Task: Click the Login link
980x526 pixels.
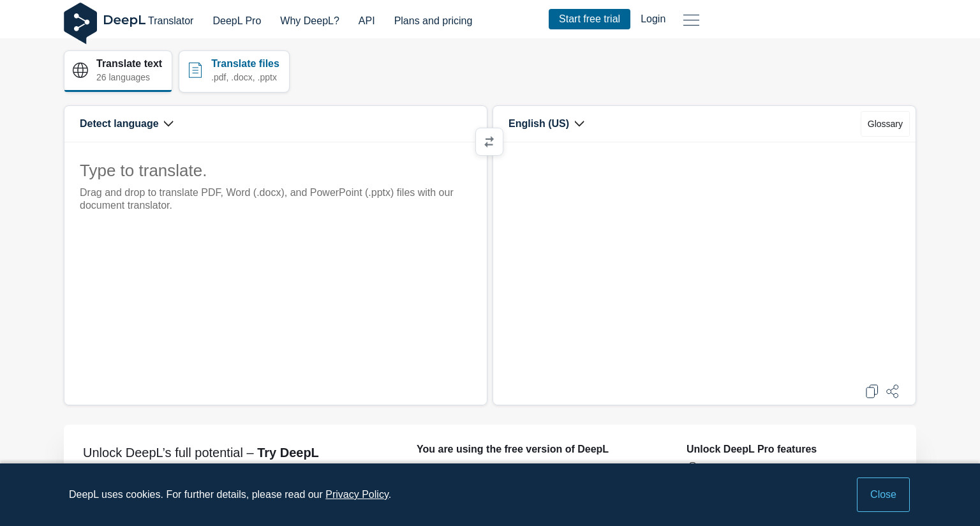Action: (653, 19)
